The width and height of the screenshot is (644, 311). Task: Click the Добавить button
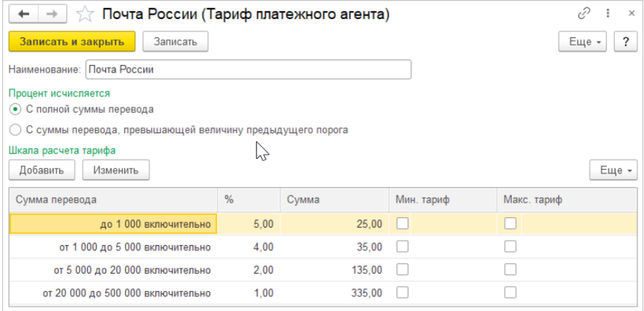tap(42, 170)
